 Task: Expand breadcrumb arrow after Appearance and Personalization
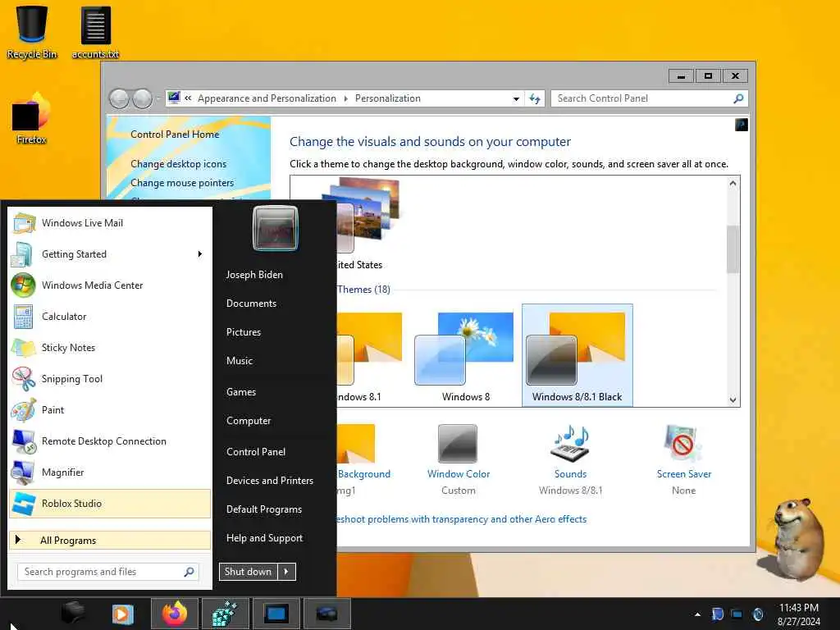click(x=345, y=98)
